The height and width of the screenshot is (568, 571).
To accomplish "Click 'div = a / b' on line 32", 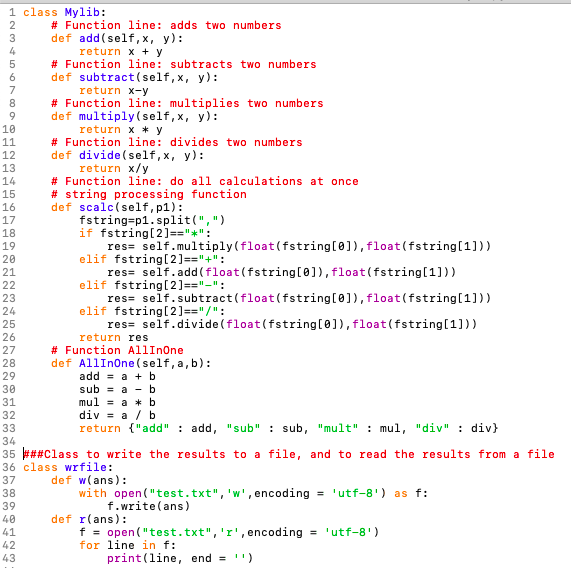I will click(117, 415).
